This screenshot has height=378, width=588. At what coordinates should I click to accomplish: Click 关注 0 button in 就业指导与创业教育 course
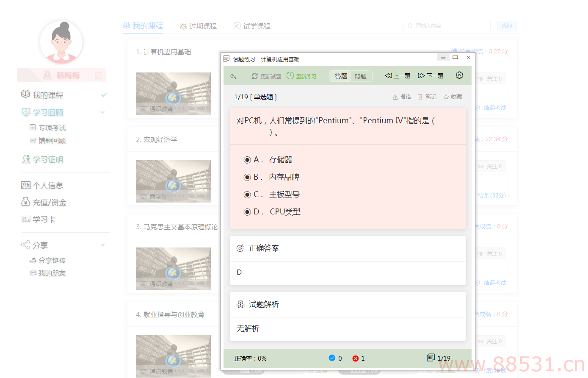491,342
